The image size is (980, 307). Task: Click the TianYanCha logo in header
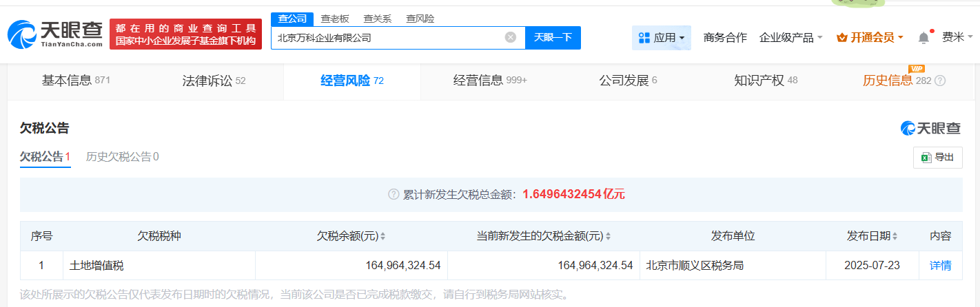(x=55, y=34)
